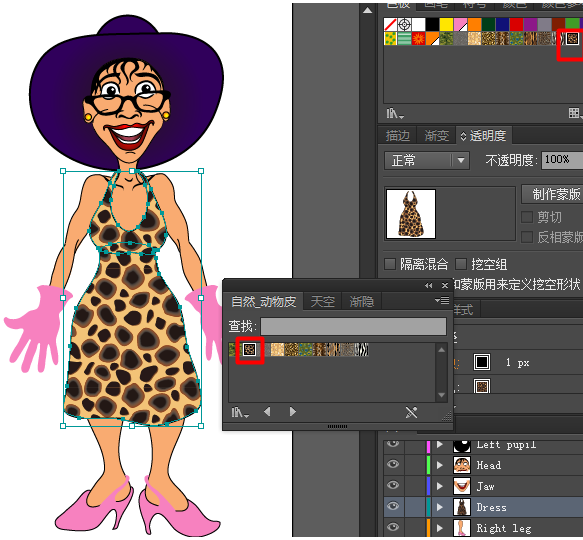583x540 pixels.
Task: Select the Registration crosshair swatch
Action: pyautogui.click(x=404, y=25)
